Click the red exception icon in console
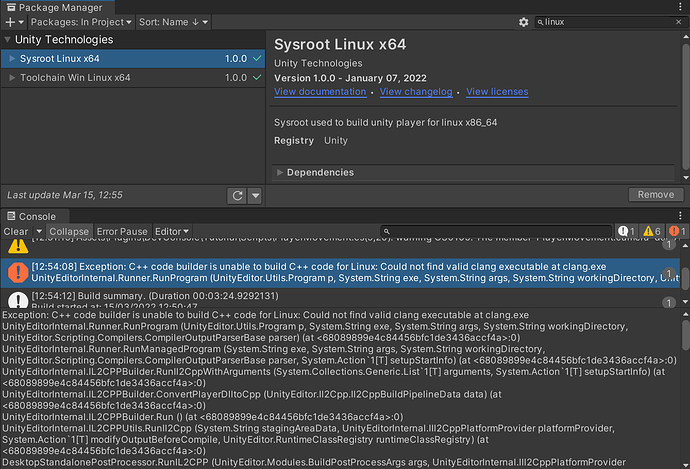 pyautogui.click(x=18, y=271)
